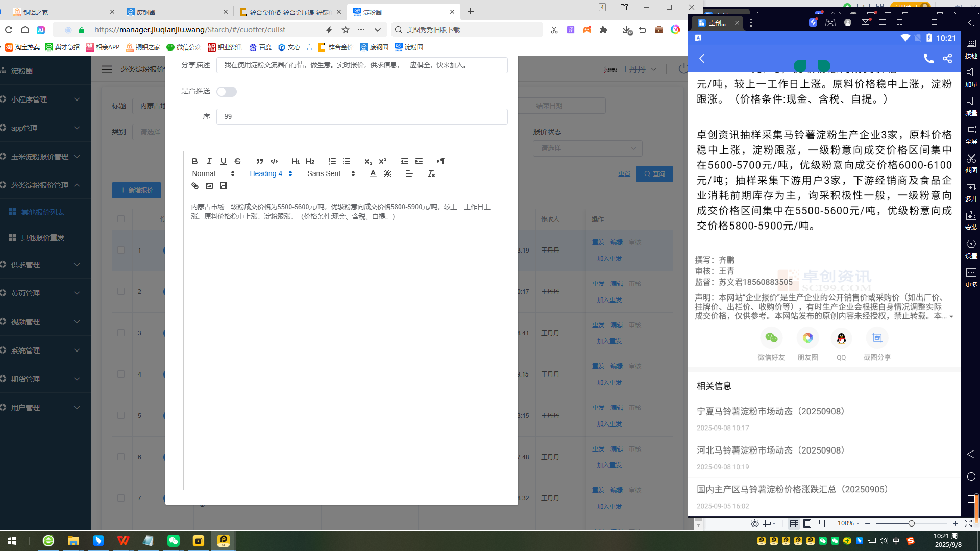Select all rows with header checkbox
Image resolution: width=980 pixels, height=551 pixels.
121,219
